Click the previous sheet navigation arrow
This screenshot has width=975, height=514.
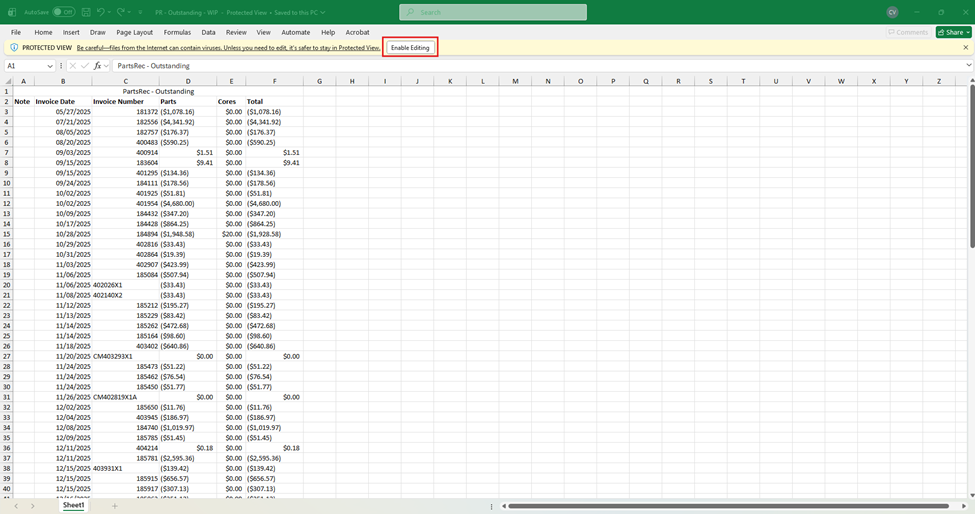(x=16, y=506)
